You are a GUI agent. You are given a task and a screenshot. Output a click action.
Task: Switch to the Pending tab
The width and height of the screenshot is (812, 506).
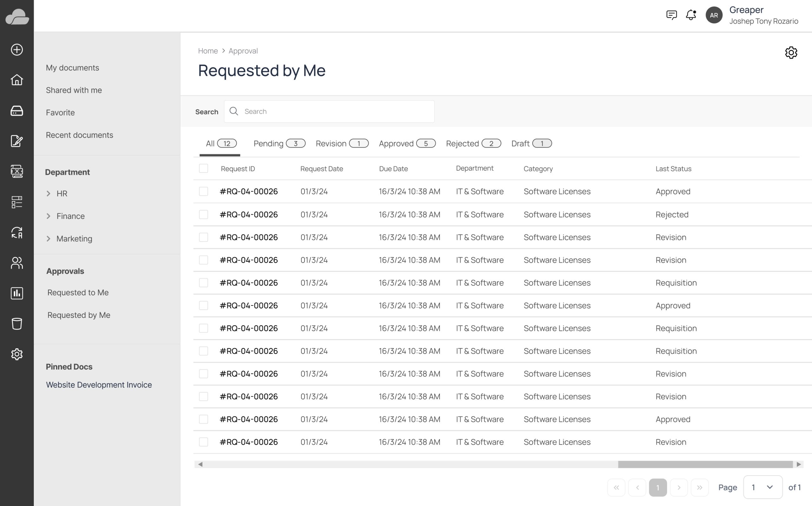pyautogui.click(x=279, y=144)
